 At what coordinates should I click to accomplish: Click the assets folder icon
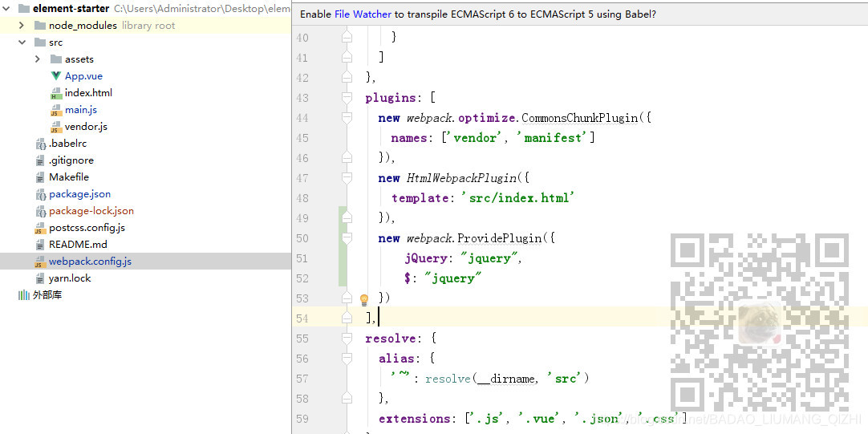pyautogui.click(x=56, y=59)
